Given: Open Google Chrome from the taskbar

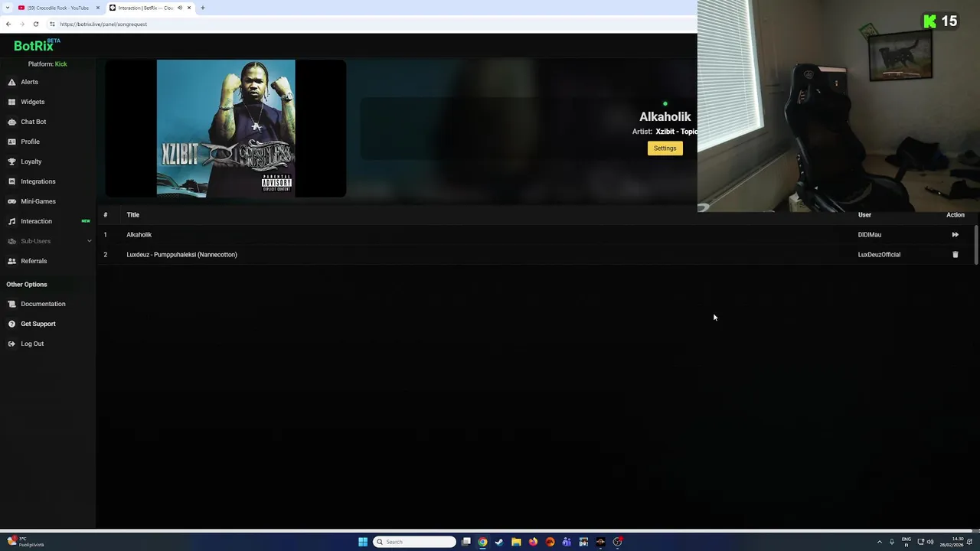Looking at the screenshot, I should coord(482,542).
